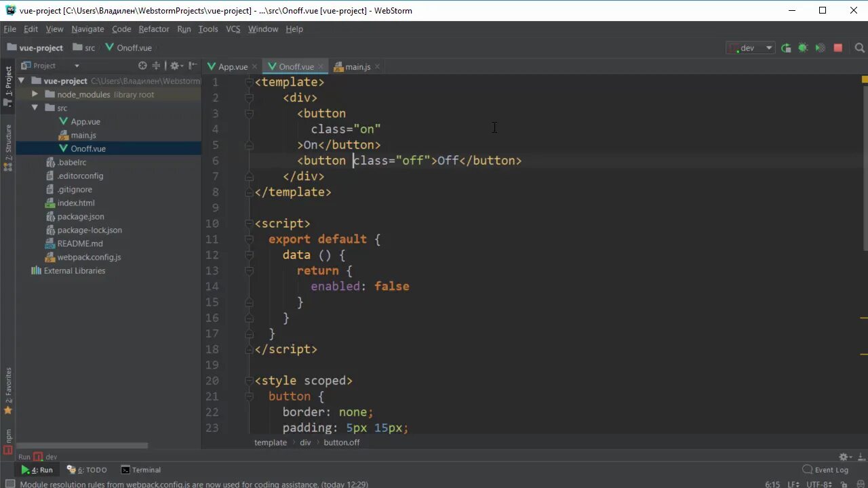This screenshot has width=868, height=488.
Task: Open Search Everywhere magnifier
Action: click(859, 48)
